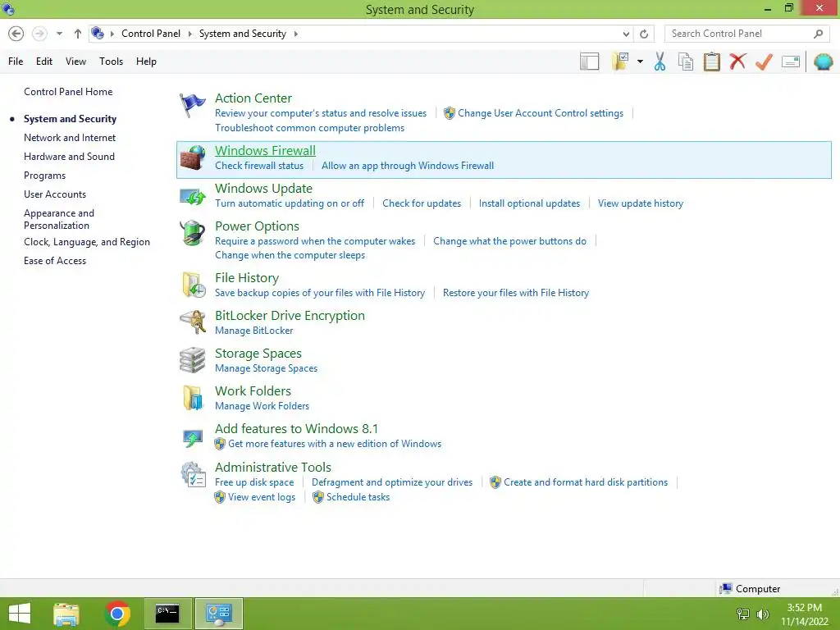Click the BitLocker keys icon
This screenshot has width=840, height=630.
coord(192,322)
